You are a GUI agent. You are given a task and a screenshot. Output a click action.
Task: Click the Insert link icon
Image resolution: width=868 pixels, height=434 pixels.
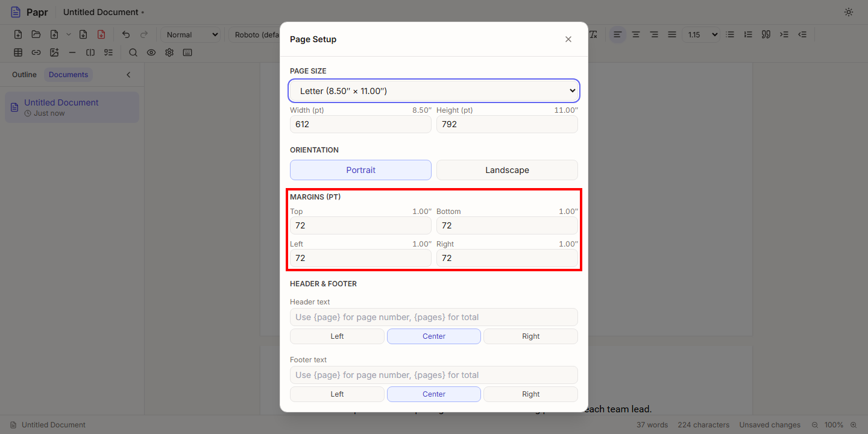click(36, 52)
